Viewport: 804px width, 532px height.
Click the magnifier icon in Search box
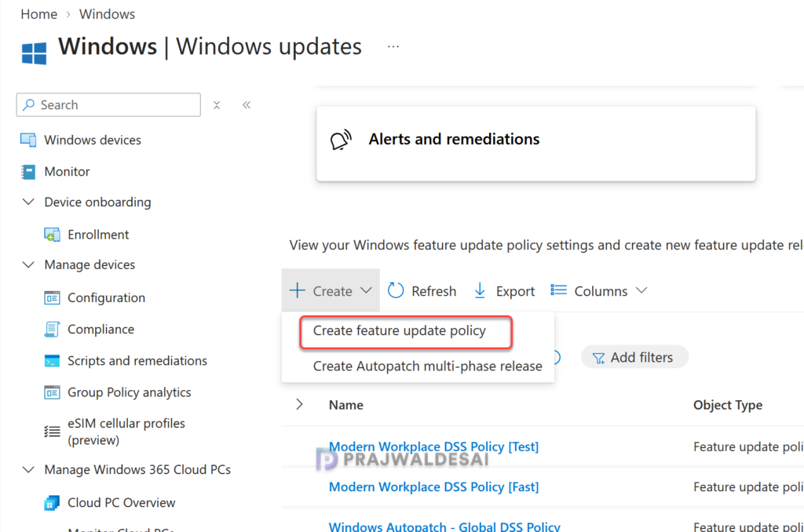point(29,104)
